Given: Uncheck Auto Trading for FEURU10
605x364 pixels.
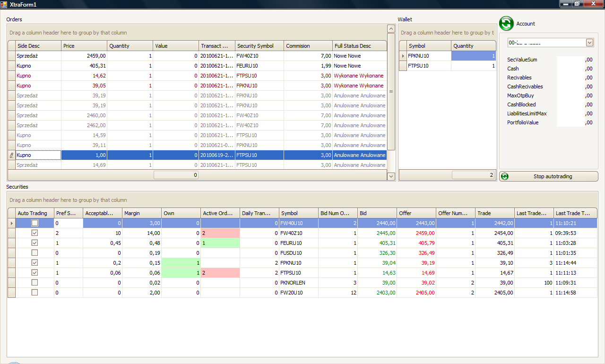Looking at the screenshot, I should (35, 243).
